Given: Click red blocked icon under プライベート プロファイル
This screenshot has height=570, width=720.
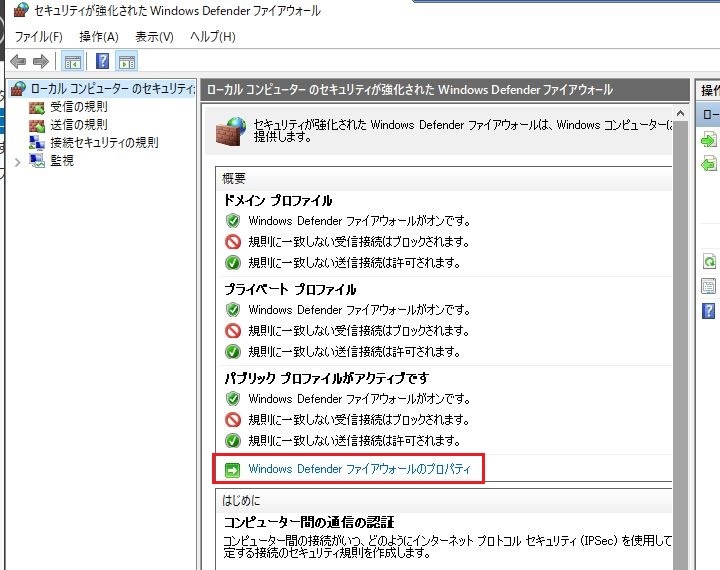Looking at the screenshot, I should pos(233,331).
